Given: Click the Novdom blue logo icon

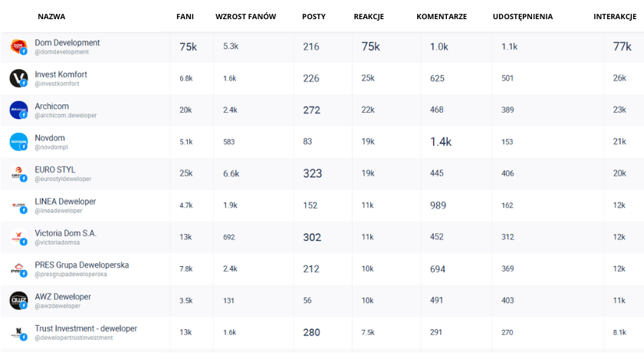Looking at the screenshot, I should [x=18, y=142].
